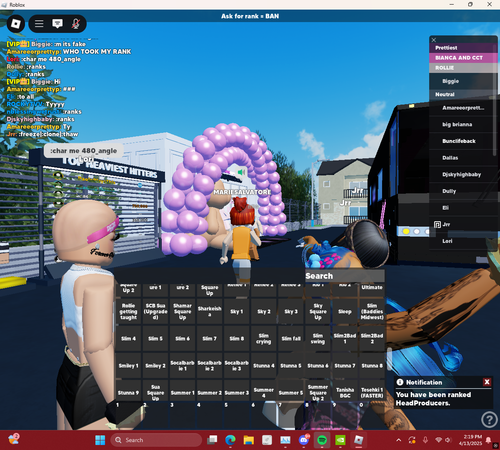This screenshot has width=500, height=450.
Task: Play the Summer 4 animation
Action: (264, 390)
